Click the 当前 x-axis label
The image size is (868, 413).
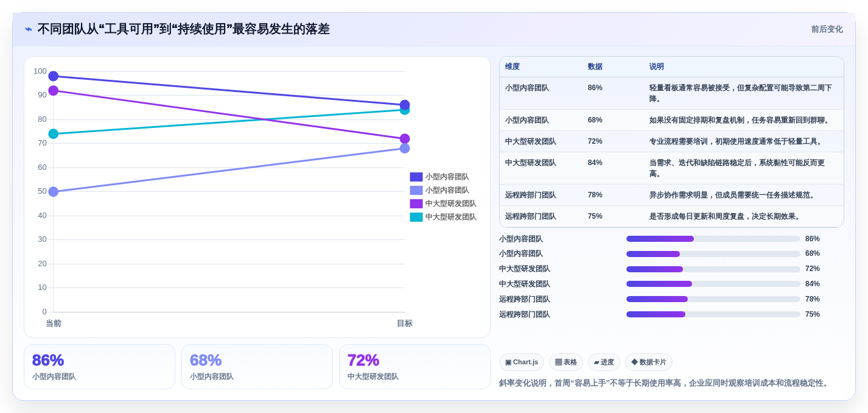coord(54,323)
